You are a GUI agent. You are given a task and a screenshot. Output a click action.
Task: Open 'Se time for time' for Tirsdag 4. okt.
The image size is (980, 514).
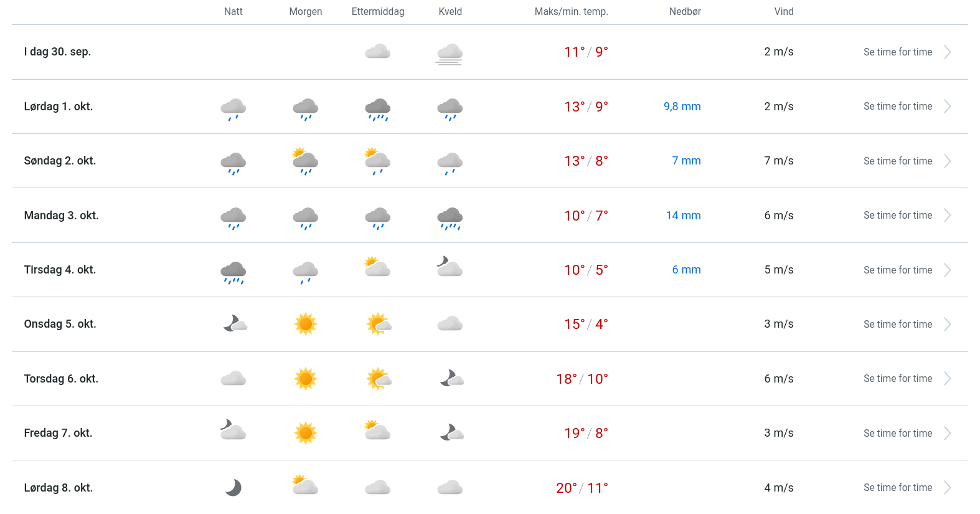(x=897, y=270)
